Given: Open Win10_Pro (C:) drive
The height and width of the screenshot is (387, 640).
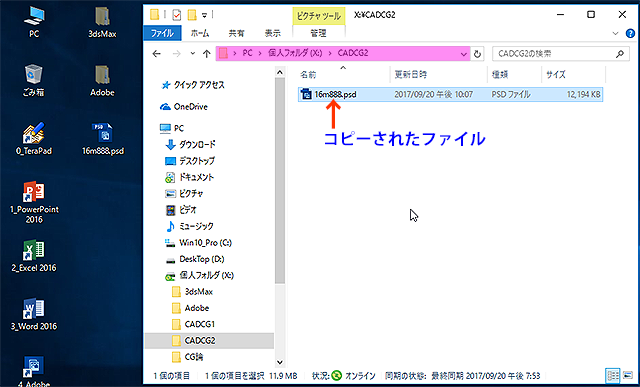Looking at the screenshot, I should pos(198,243).
